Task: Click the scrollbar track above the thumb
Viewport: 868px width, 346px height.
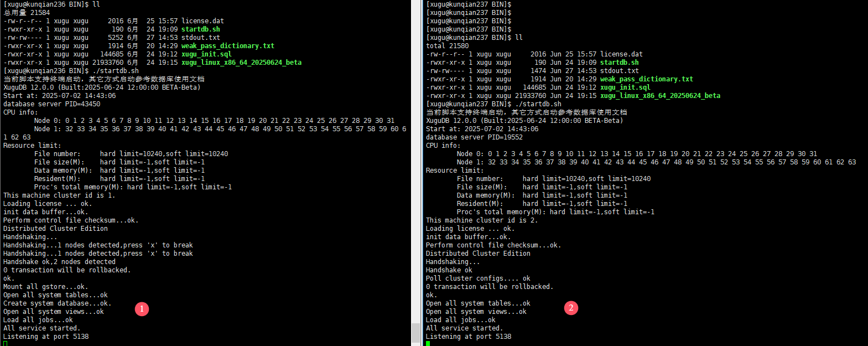Action: click(415, 166)
